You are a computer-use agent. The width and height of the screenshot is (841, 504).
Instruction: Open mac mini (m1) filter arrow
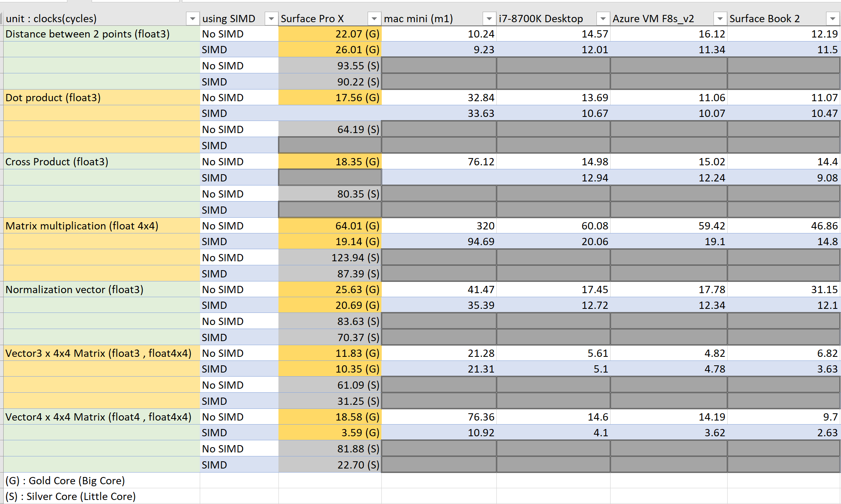pyautogui.click(x=489, y=19)
